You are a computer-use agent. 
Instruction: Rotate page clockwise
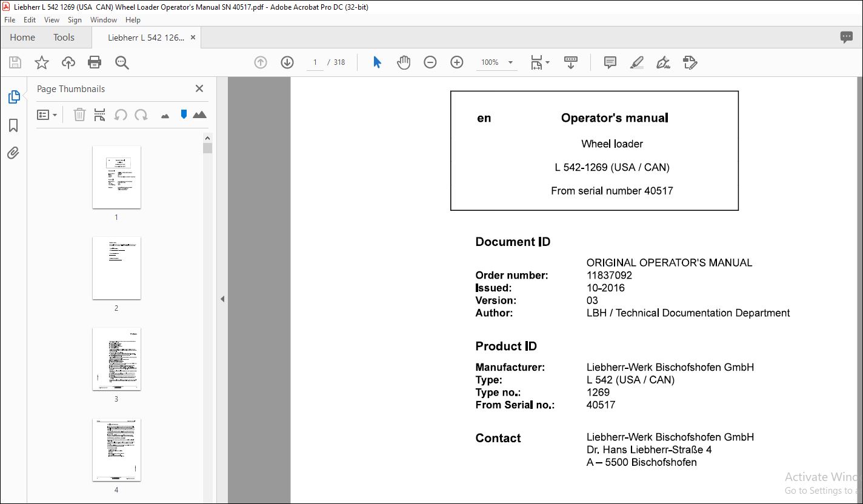[141, 114]
